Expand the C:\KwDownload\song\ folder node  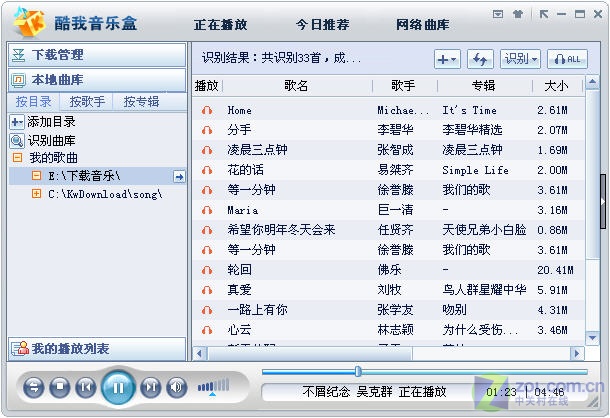point(36,194)
